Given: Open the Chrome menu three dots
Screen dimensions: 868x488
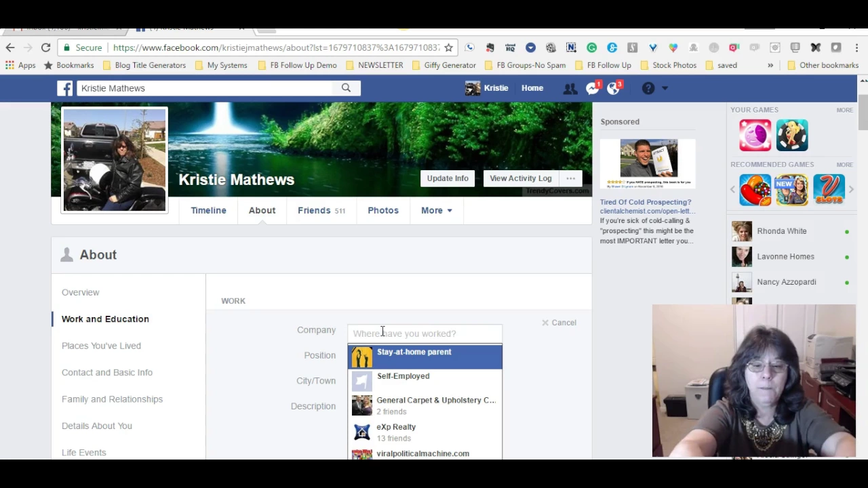Looking at the screenshot, I should coord(857,47).
